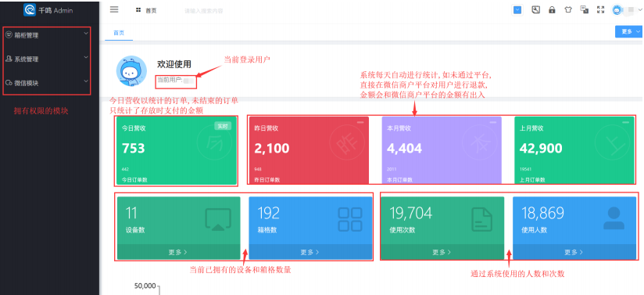Viewport: 644px width, 295px height.
Task: Click the 首页 breadcrumb in the header
Action: pyautogui.click(x=151, y=11)
